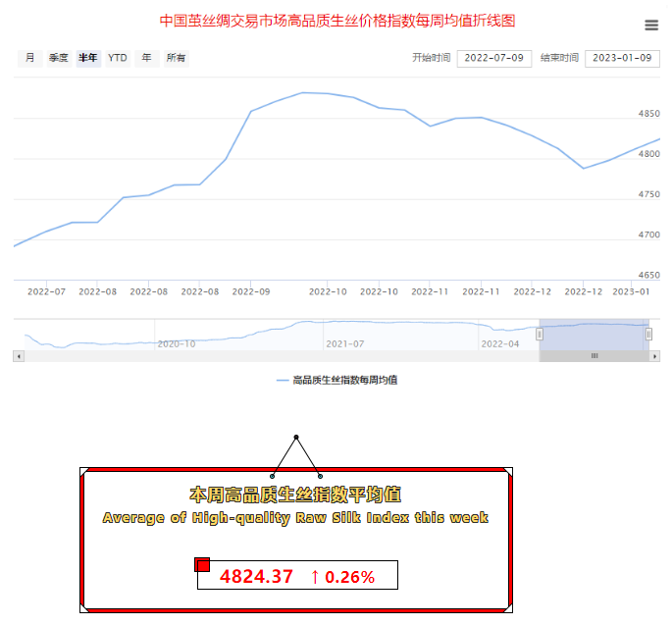Click the navigator shaded selection window
Screen dimensions: 672x625
tap(594, 334)
